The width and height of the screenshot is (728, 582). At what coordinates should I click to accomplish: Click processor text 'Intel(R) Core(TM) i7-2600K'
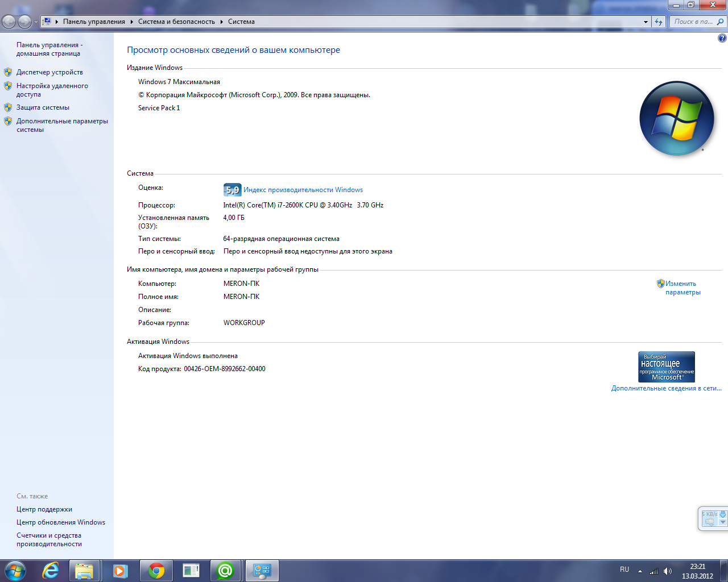(263, 205)
